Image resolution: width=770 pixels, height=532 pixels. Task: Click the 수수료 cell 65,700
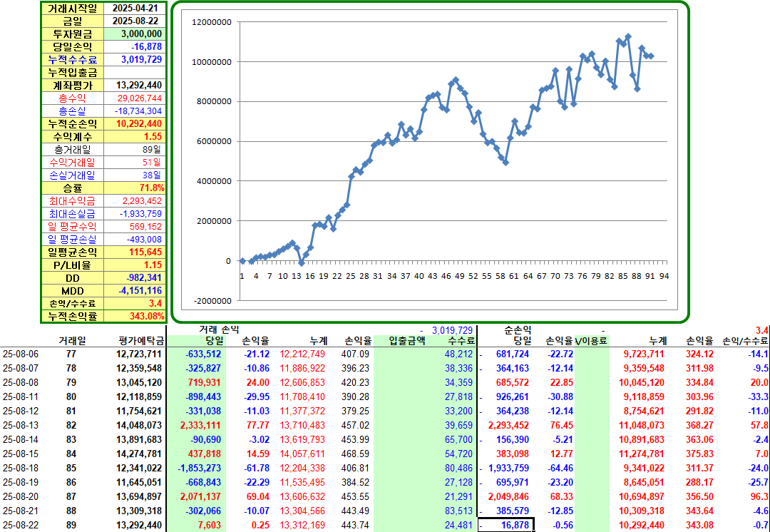pyautogui.click(x=458, y=440)
